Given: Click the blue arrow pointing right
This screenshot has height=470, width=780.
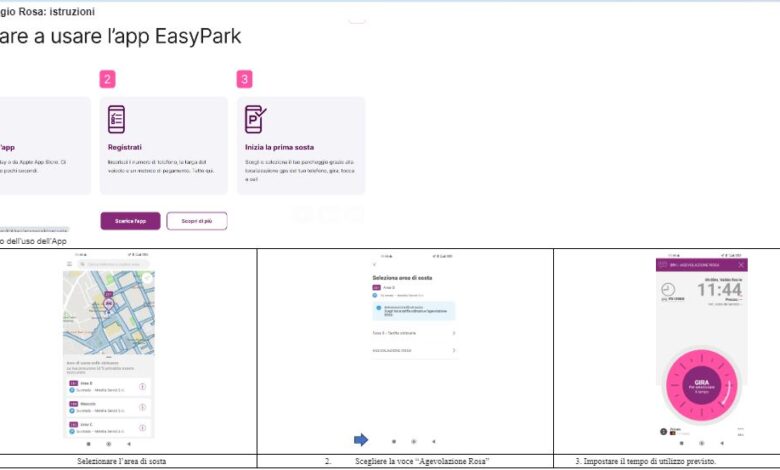Looking at the screenshot, I should tap(361, 440).
